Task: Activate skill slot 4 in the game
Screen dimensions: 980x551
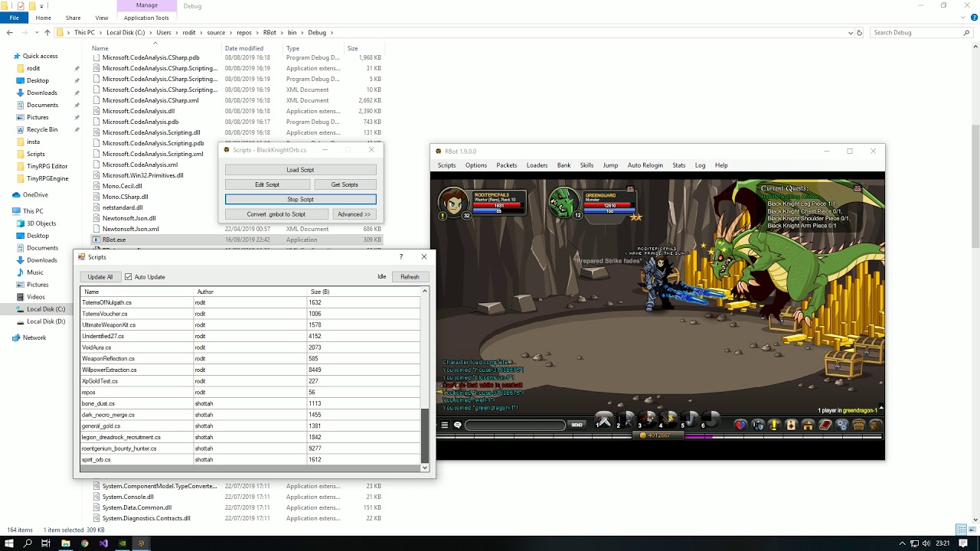Action: (668, 419)
